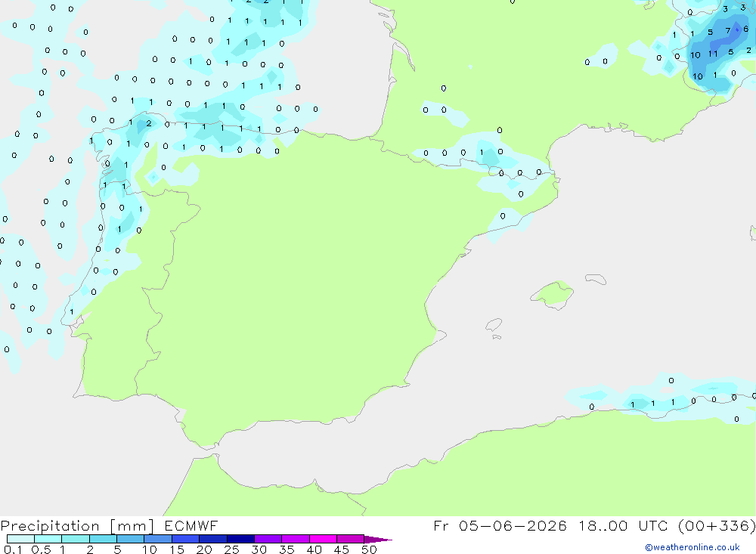This screenshot has height=554, width=756.
Task: Click the over-50 mm legend arrow tip
Action: click(378, 540)
